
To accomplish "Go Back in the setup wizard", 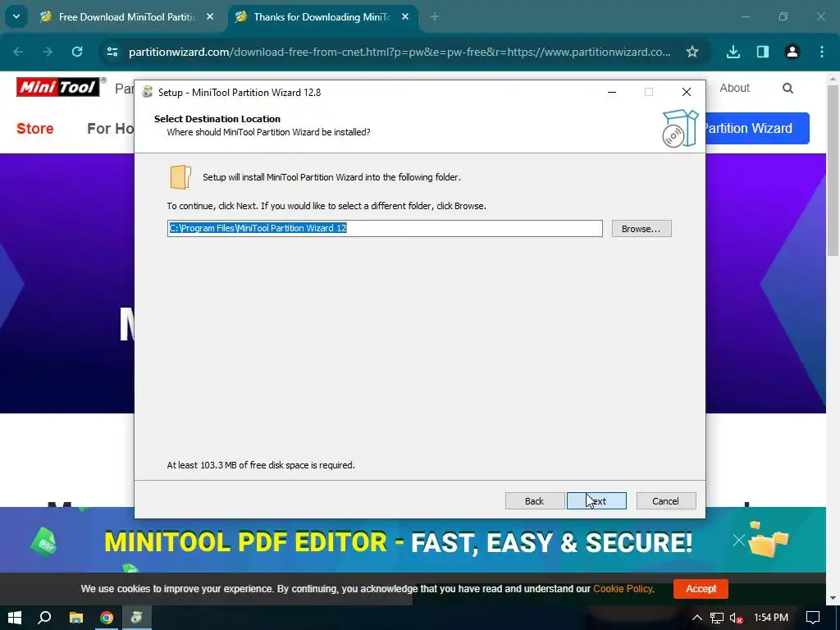I will [x=534, y=501].
